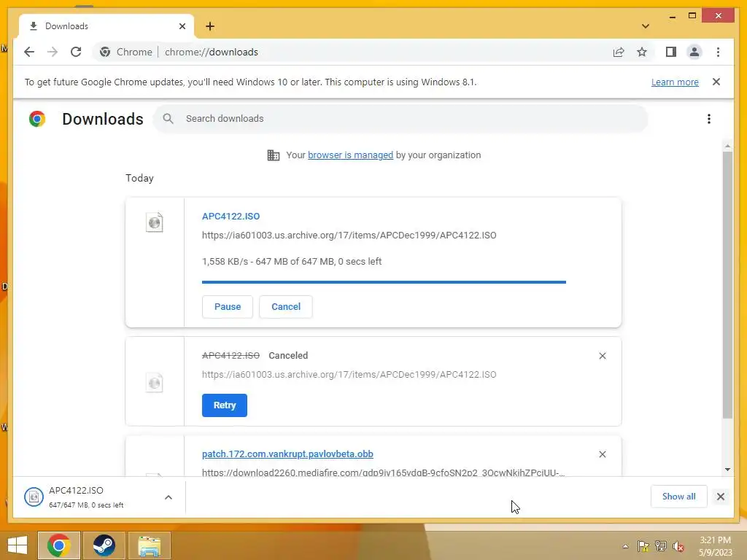
Task: Click the Today date heading
Action: [139, 178]
